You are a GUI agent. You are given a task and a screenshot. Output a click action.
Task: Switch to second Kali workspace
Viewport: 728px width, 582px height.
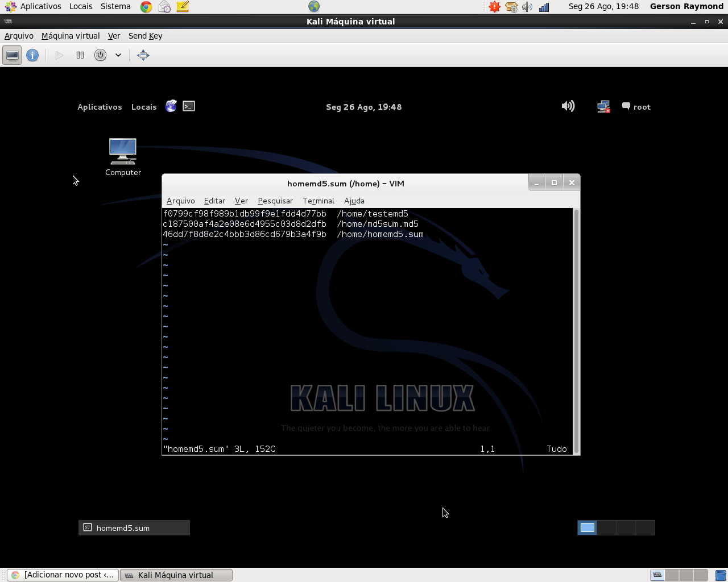(606, 527)
